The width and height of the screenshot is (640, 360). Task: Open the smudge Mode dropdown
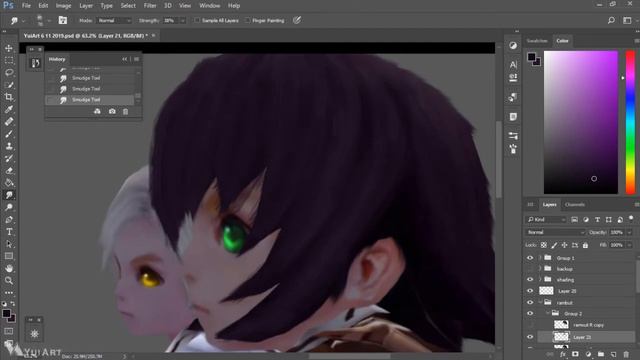(114, 20)
